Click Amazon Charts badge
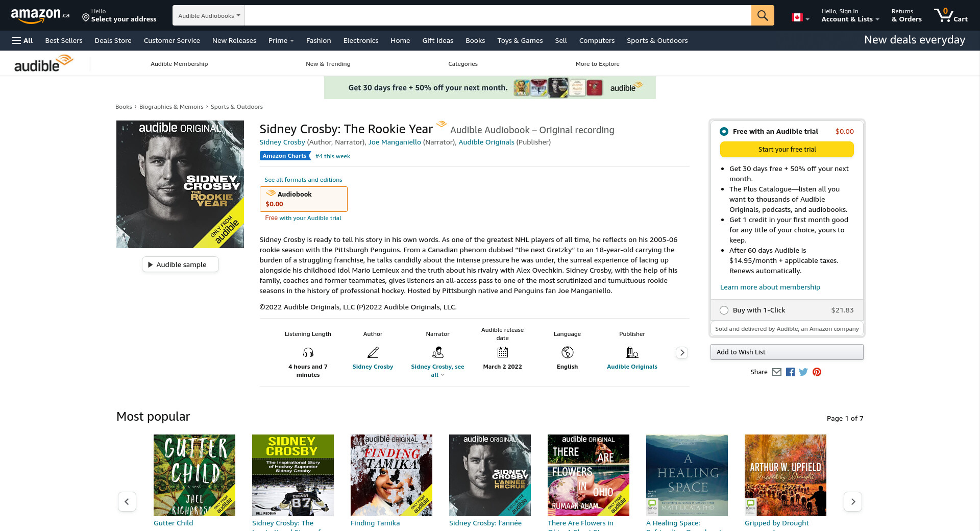Image resolution: width=980 pixels, height=531 pixels. [285, 156]
